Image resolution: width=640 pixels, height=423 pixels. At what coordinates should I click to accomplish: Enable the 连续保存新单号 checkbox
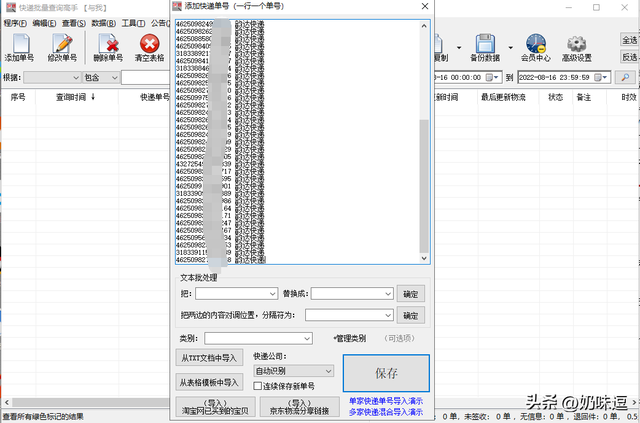click(x=258, y=386)
